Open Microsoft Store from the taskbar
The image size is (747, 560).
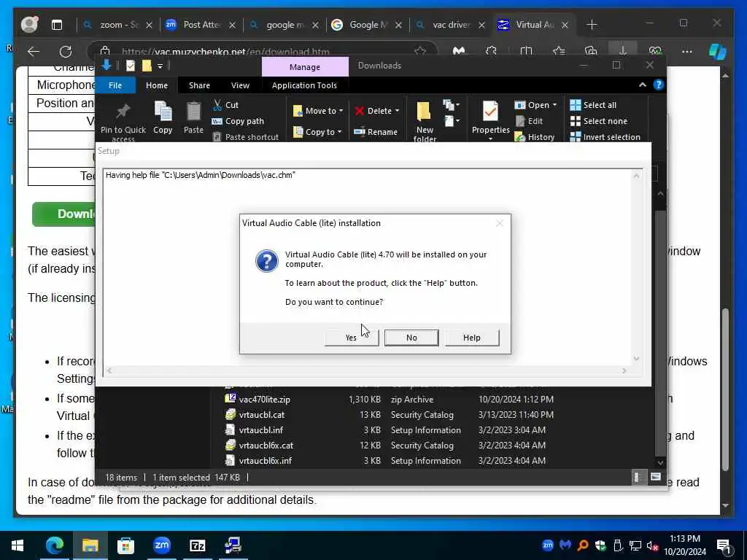pos(125,545)
